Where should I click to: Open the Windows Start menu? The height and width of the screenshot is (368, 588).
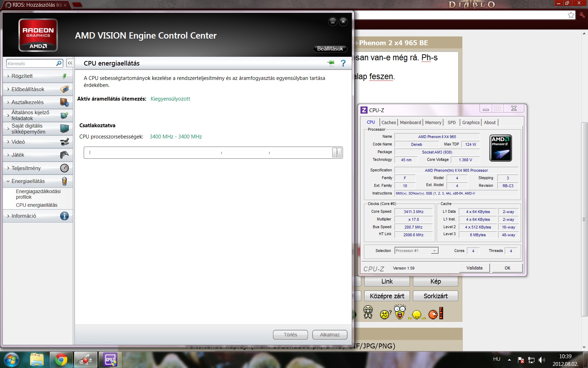pos(12,360)
